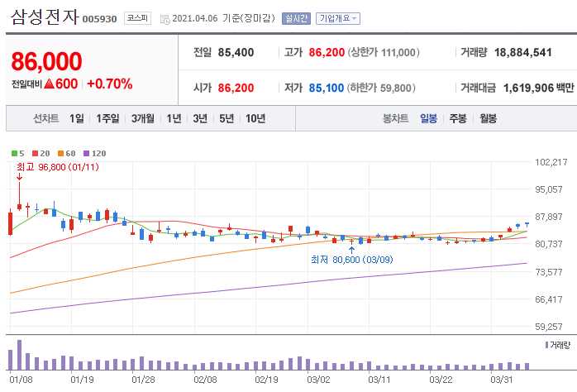Click the 거래량 legend beside the volume chart
Image resolution: width=577 pixels, height=392 pixels.
click(558, 345)
